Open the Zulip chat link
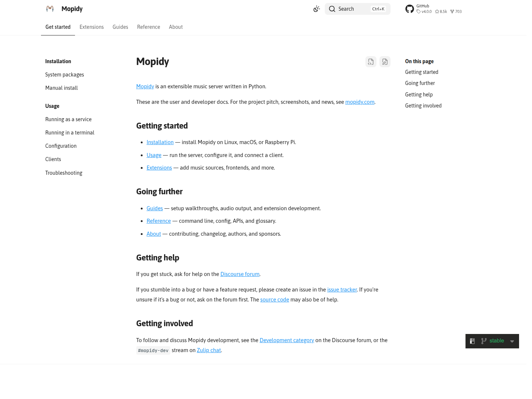 coord(209,350)
